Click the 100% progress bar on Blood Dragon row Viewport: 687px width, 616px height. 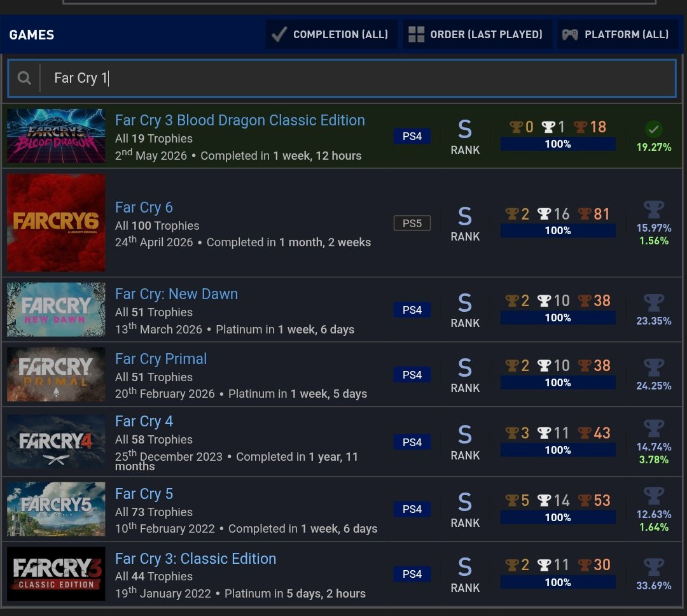pyautogui.click(x=558, y=144)
